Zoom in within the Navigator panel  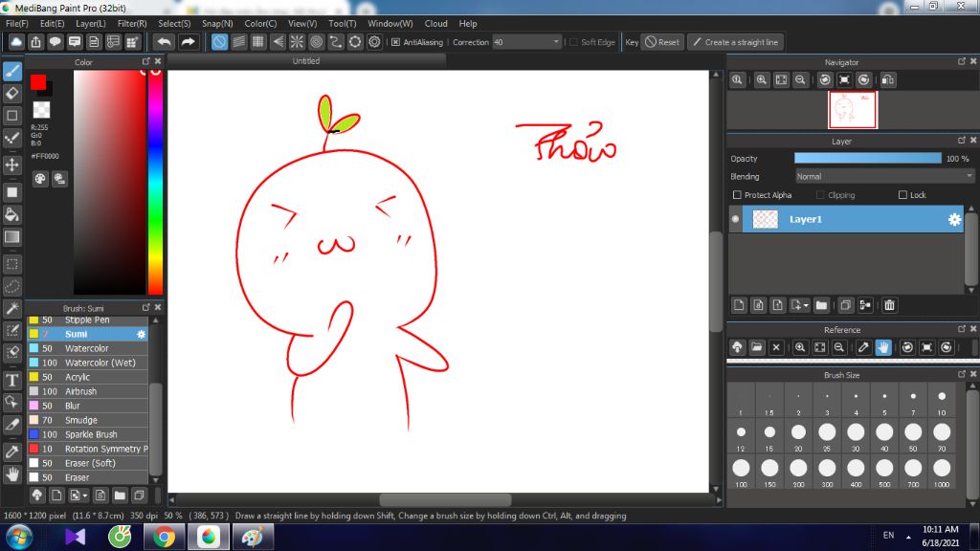(x=761, y=80)
